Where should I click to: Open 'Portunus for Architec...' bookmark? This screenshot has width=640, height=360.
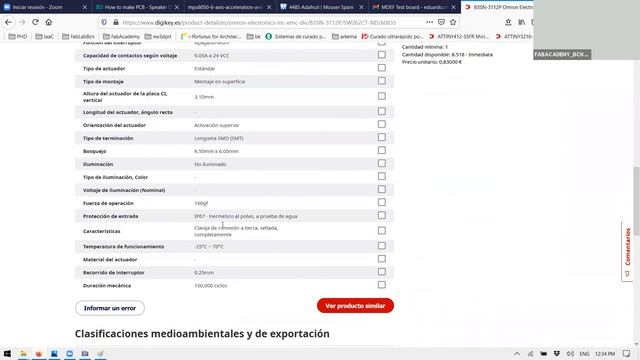point(211,36)
